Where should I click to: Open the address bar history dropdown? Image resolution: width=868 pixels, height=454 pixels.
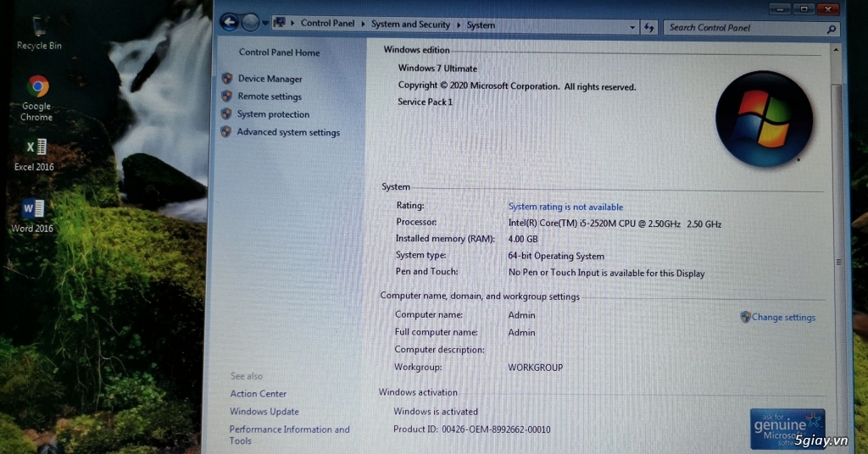[632, 27]
